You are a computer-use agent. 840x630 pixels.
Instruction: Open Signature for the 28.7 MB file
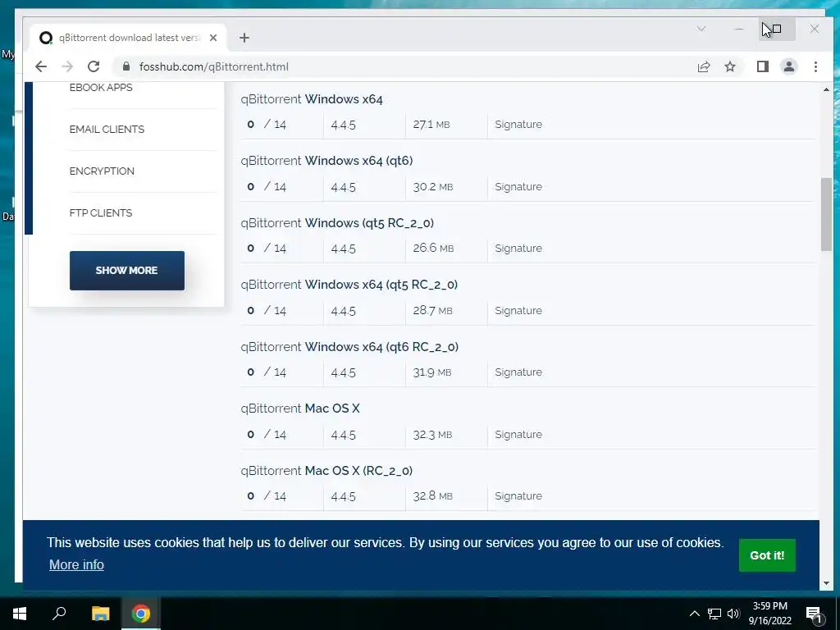click(518, 310)
